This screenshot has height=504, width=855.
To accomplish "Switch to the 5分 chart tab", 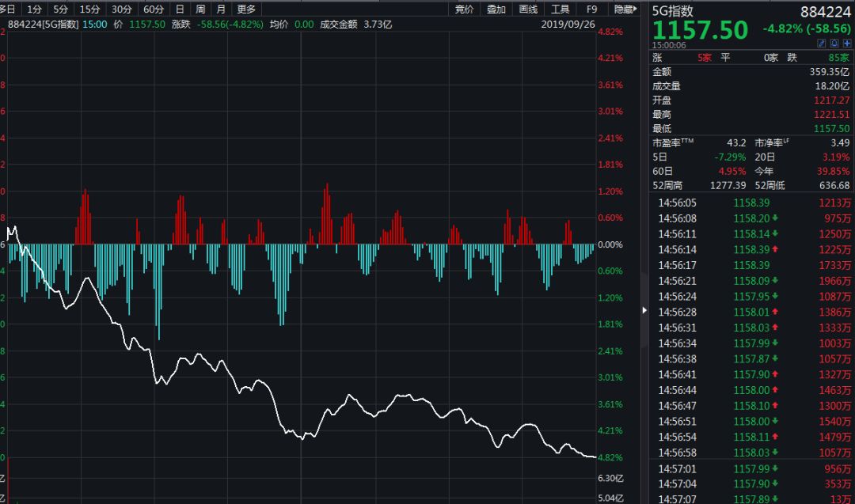I will [61, 9].
